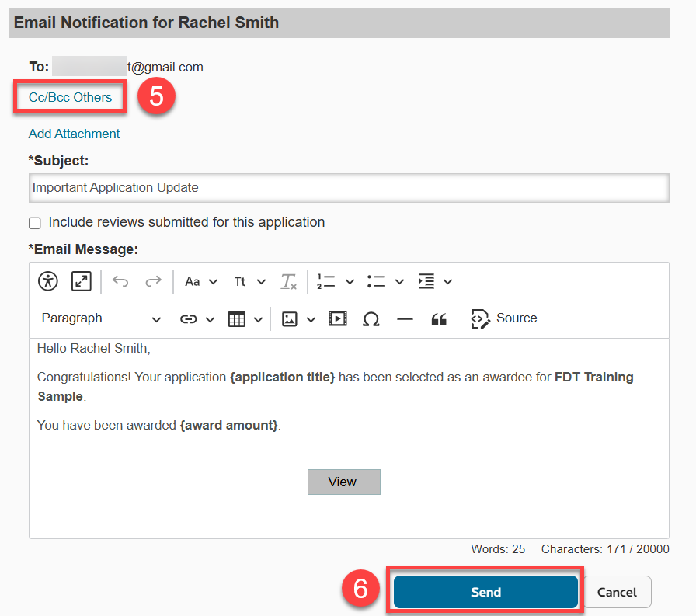Click the Characters: 171 / 20000 counter

[x=605, y=549]
